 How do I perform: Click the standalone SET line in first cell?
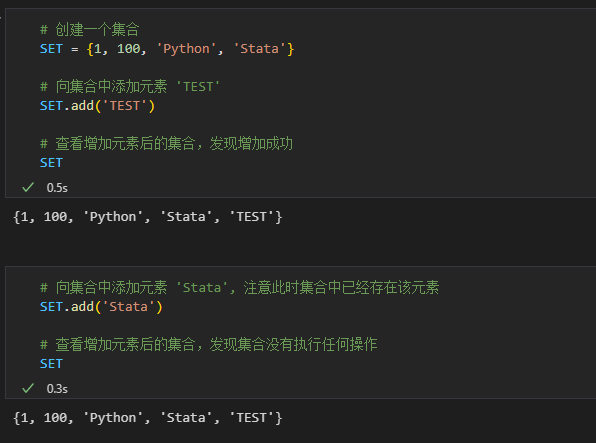pos(51,163)
